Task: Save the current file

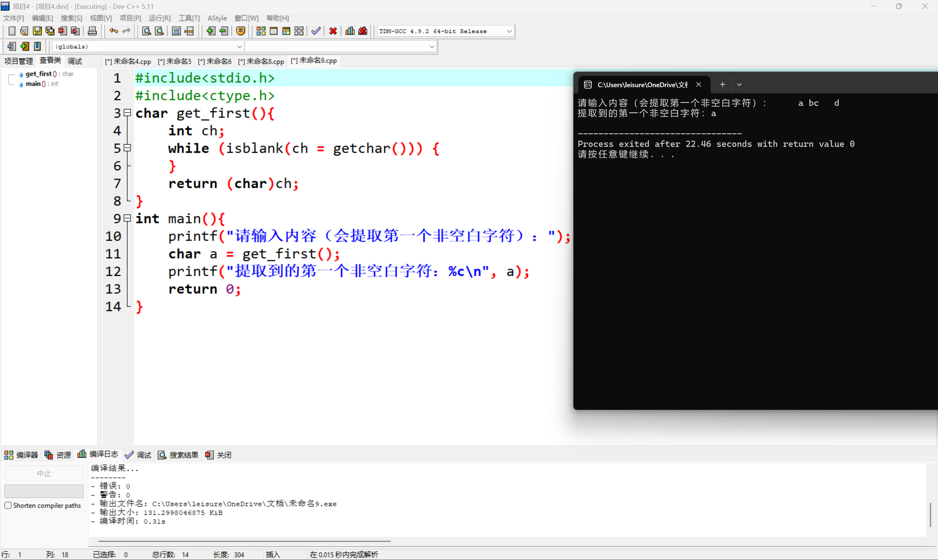Action: click(37, 31)
